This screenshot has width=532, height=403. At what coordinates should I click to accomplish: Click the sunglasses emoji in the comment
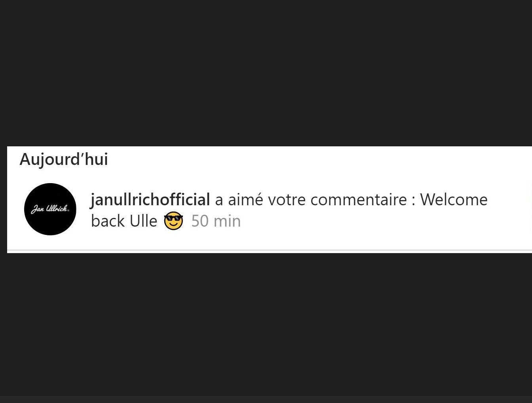click(173, 221)
